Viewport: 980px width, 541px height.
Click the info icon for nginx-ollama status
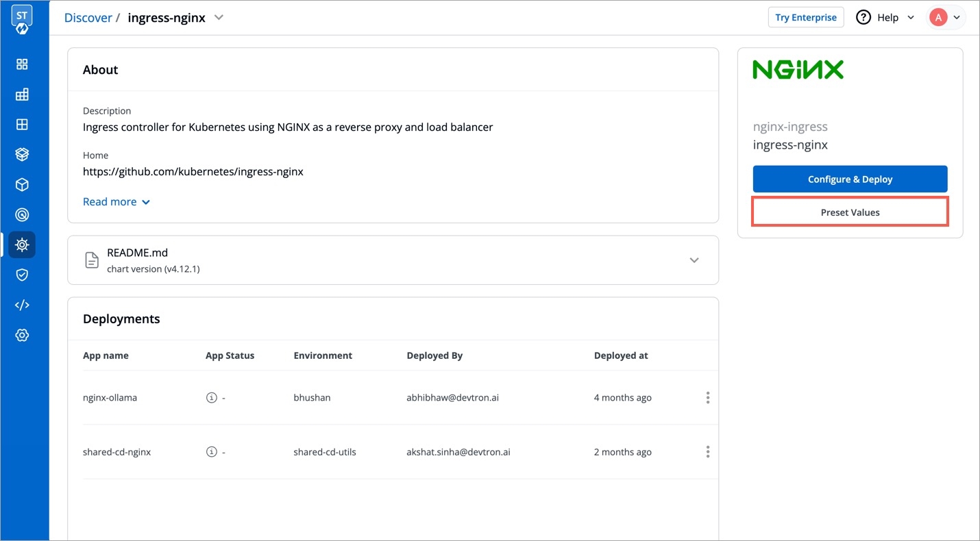[211, 398]
